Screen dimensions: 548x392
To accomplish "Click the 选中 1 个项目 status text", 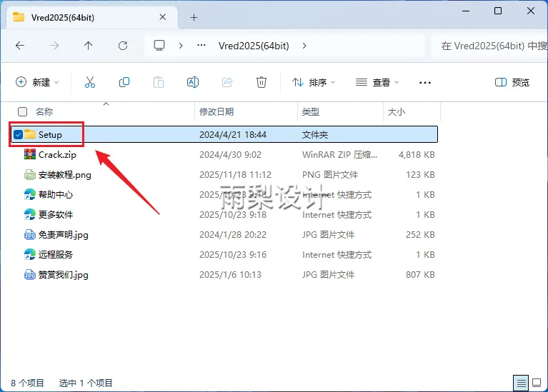I will [86, 383].
